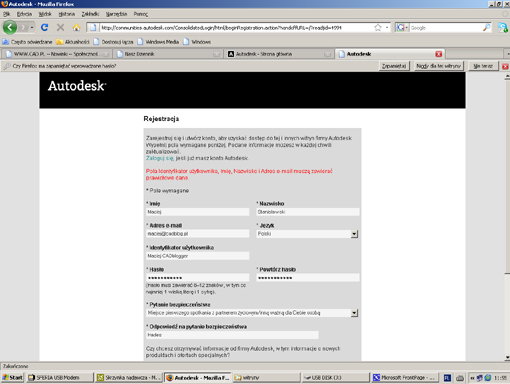Open the tab list dropdown arrow
This screenshot has height=384, width=510.
click(x=508, y=54)
